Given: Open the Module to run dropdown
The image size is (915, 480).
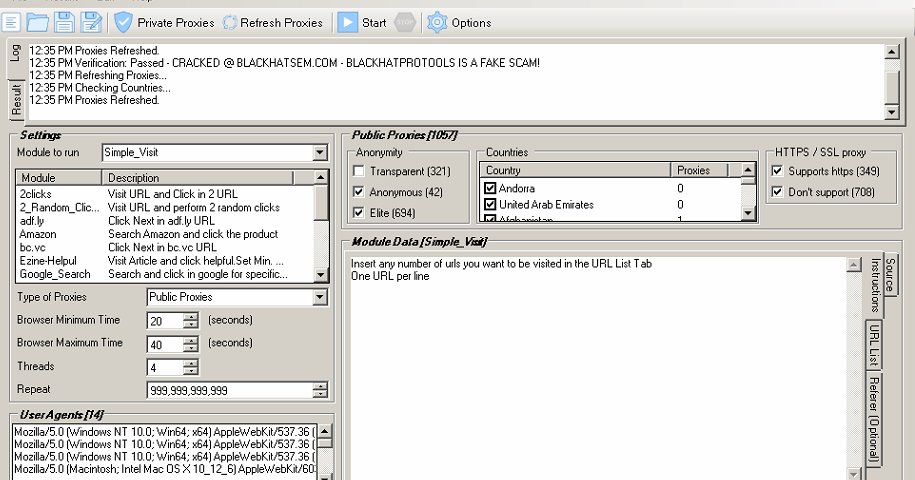Looking at the screenshot, I should 320,153.
